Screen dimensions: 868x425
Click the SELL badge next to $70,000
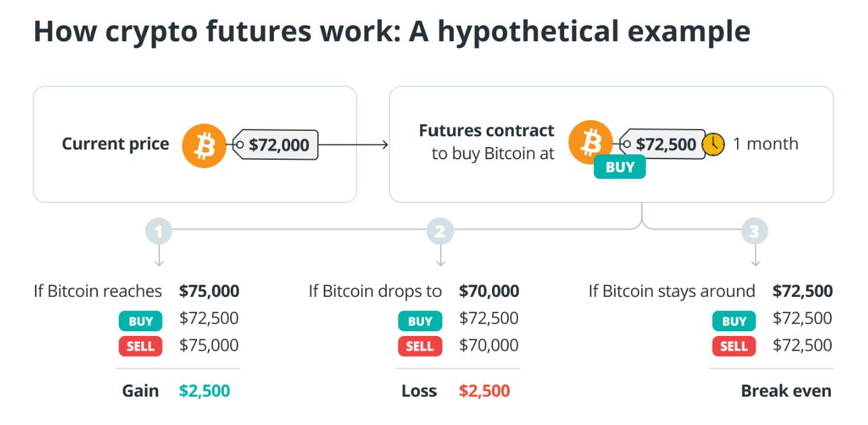point(420,347)
